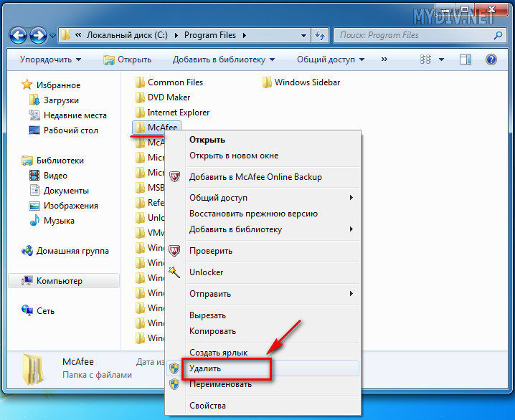The image size is (515, 420).
Task: Open the 'Отправить' submenu
Action: click(262, 294)
